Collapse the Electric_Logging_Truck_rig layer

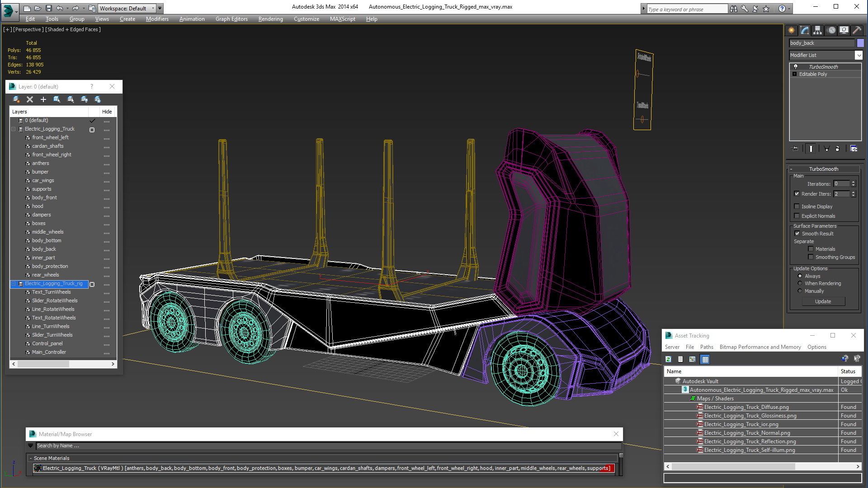(14, 284)
